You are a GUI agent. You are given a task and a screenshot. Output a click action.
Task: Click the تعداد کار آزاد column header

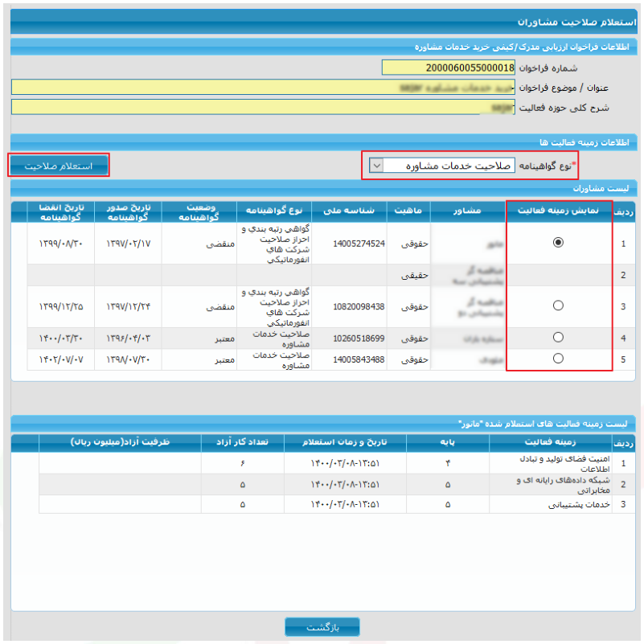tap(242, 442)
